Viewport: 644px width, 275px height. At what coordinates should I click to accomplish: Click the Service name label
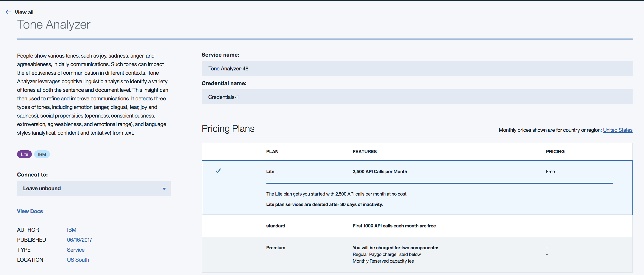coord(220,55)
